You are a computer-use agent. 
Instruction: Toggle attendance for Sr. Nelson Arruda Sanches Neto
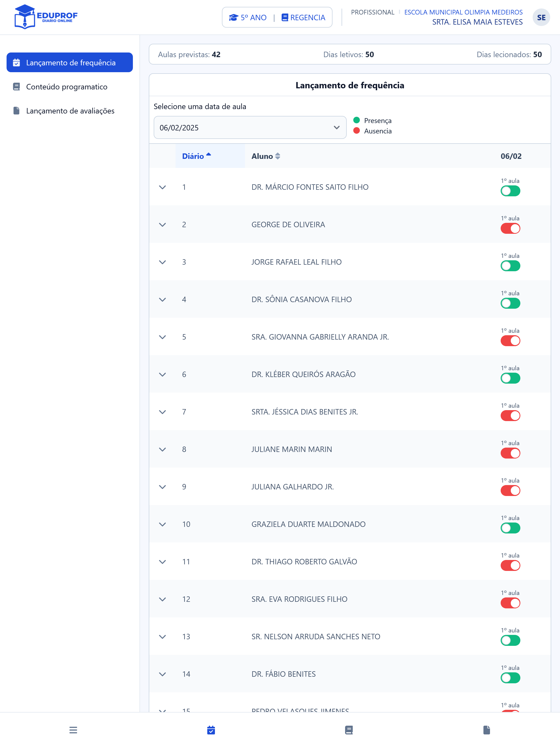coord(510,641)
